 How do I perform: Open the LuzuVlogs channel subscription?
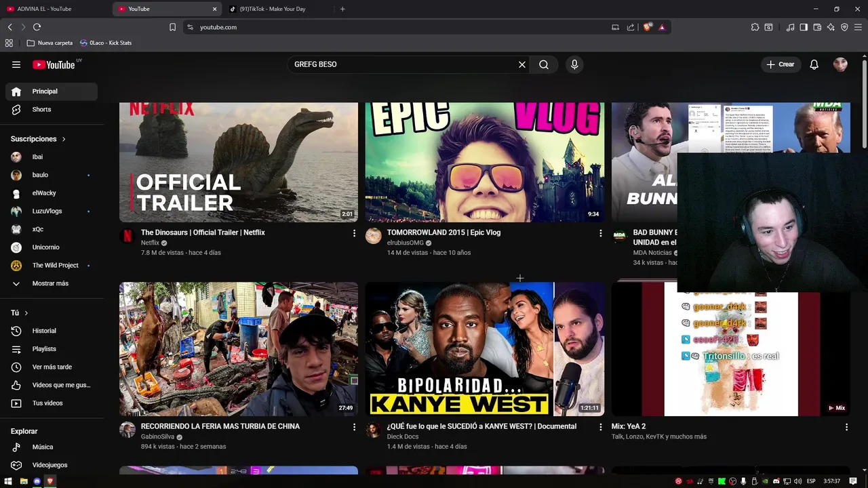pos(52,211)
